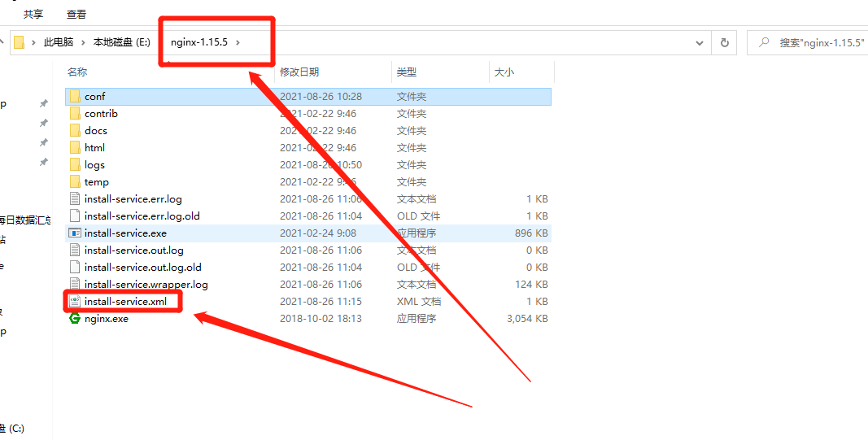Click the green nginx.exe icon
Viewport: 868px width, 440px height.
75,319
